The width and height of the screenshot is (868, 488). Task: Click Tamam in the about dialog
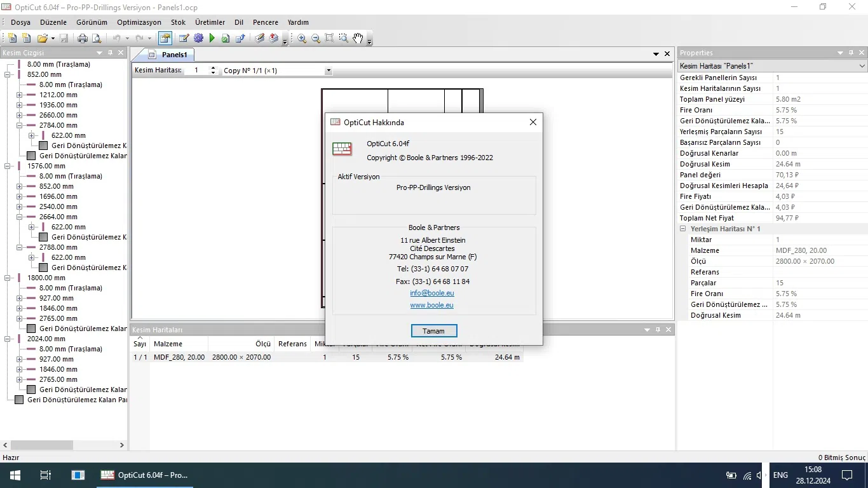(x=434, y=331)
